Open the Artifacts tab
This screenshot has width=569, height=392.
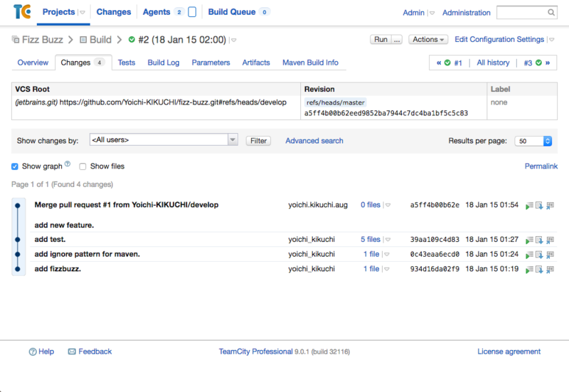pos(256,63)
